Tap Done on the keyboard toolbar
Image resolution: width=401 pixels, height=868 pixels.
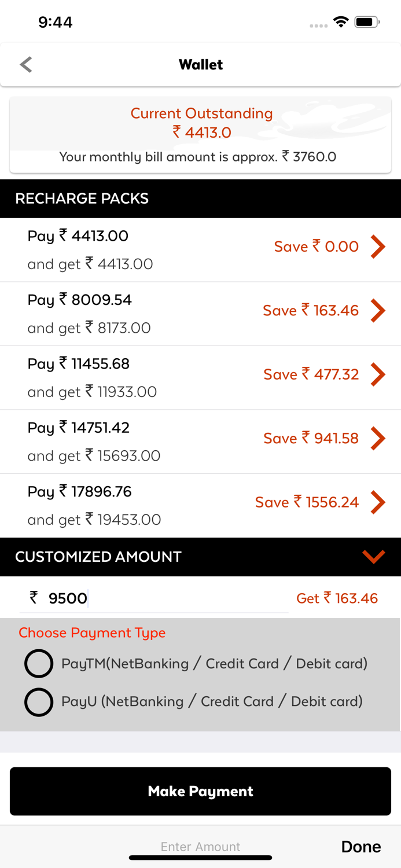[x=360, y=847]
